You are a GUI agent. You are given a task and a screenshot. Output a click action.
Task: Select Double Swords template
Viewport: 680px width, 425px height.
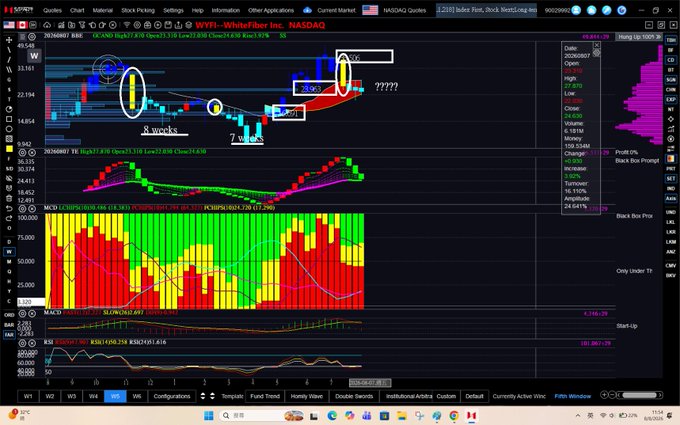(x=354, y=396)
